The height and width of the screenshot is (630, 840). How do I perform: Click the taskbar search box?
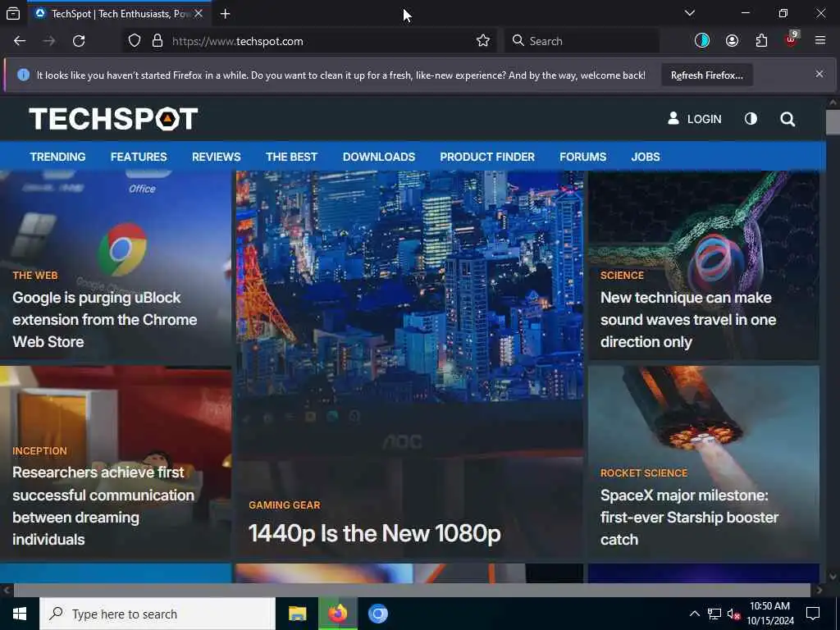[x=157, y=614]
